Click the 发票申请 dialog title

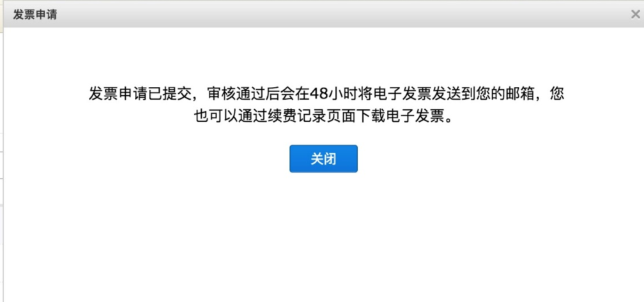coord(35,15)
